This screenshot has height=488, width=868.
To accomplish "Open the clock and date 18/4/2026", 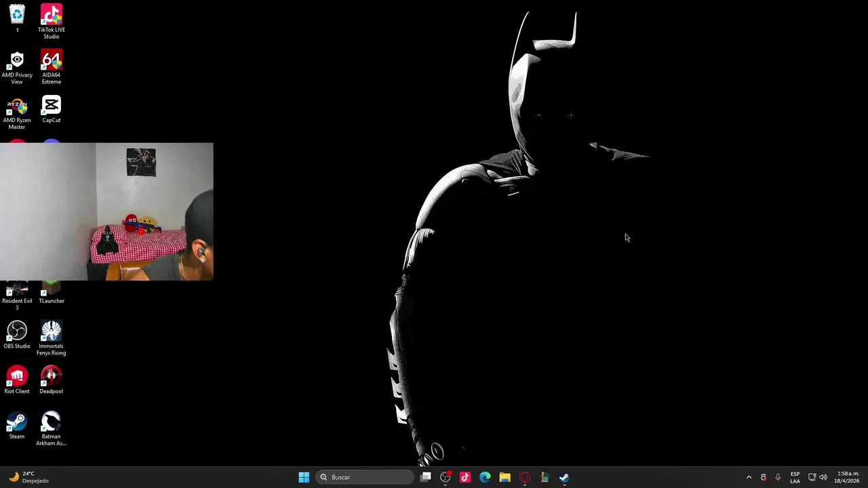I will click(x=848, y=477).
